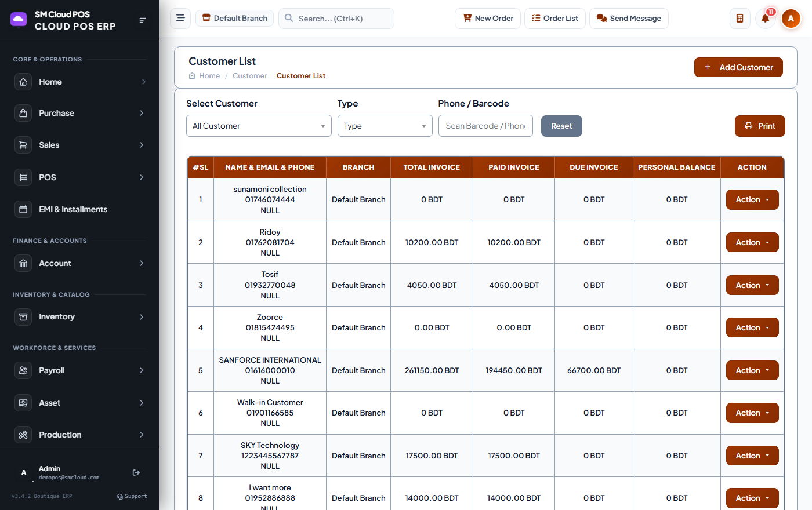The image size is (812, 510).
Task: Collapse sidebar using the menu fold icon
Action: tap(142, 20)
